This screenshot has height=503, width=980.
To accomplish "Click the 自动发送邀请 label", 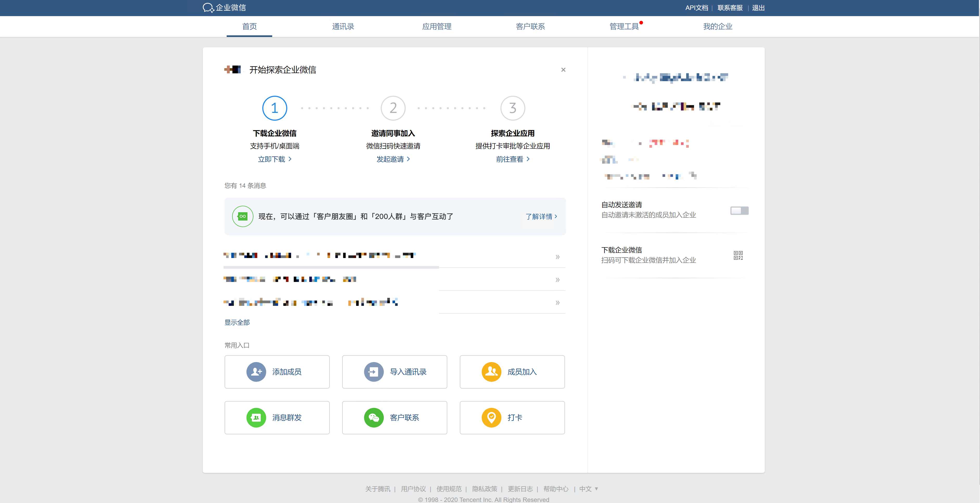I will point(621,204).
